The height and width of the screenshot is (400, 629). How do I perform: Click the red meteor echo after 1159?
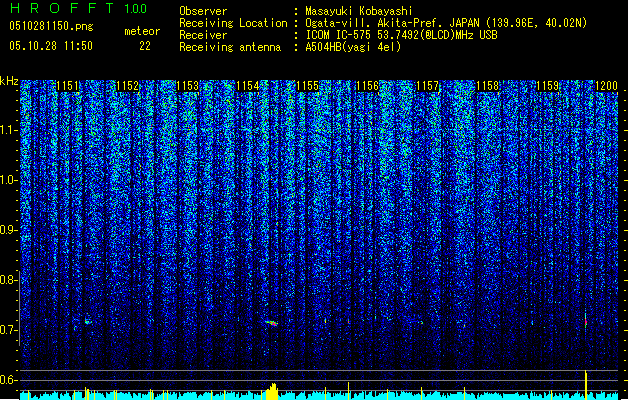pyautogui.click(x=586, y=321)
